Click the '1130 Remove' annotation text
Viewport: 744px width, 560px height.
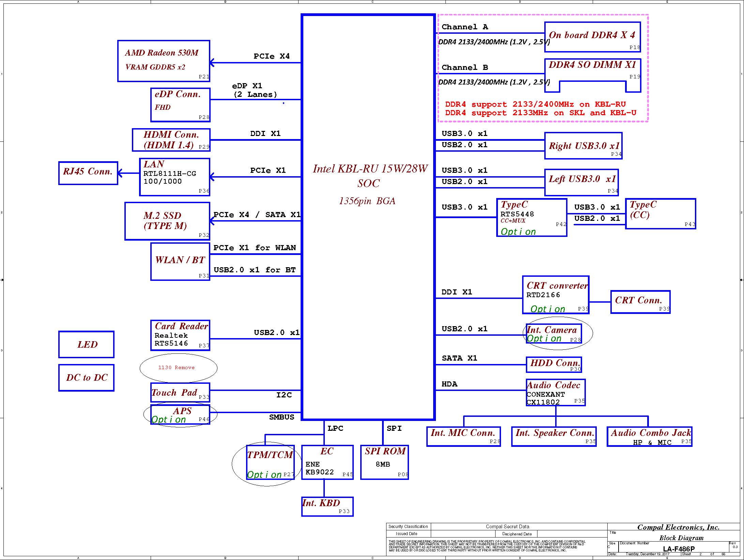(x=176, y=367)
